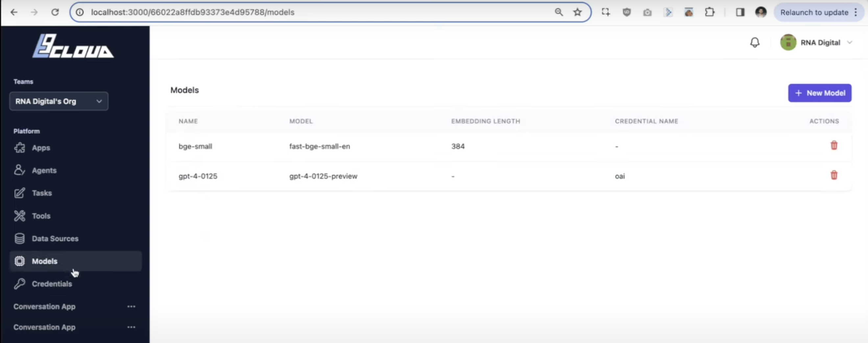Image resolution: width=868 pixels, height=343 pixels.
Task: Go to the Credentials page
Action: pos(52,284)
